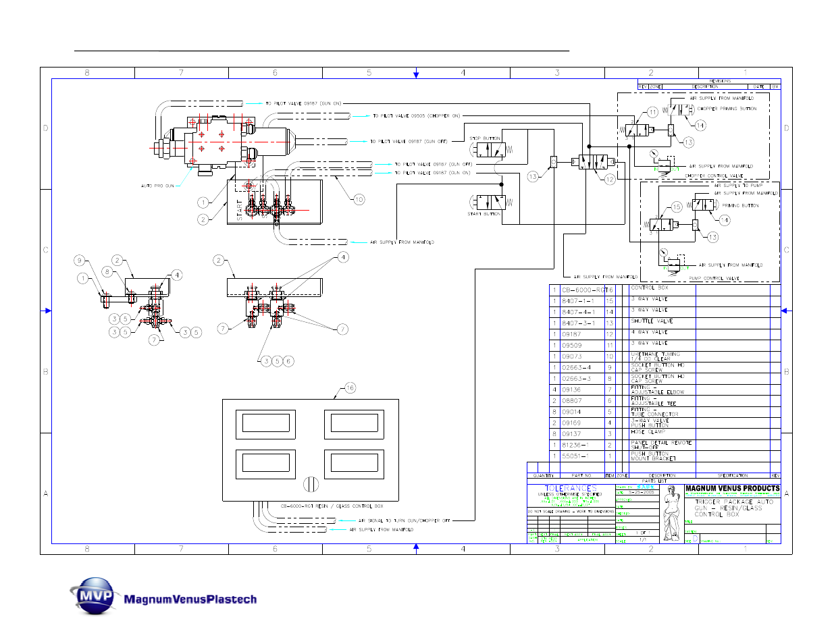Click MagnumVenusPlastech footer text

190,599
